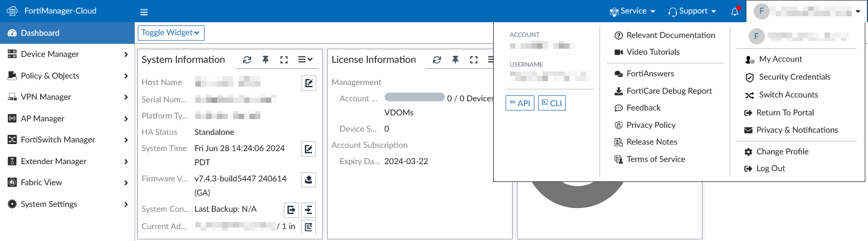Open the Toggle Widget dropdown
Image resolution: width=868 pixels, height=241 pixels.
(x=171, y=33)
